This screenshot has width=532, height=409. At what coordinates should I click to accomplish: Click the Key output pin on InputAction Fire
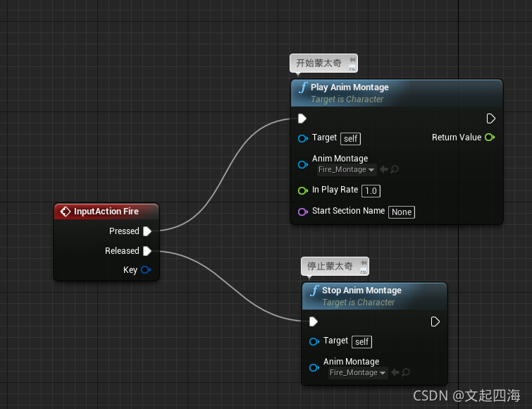(146, 270)
